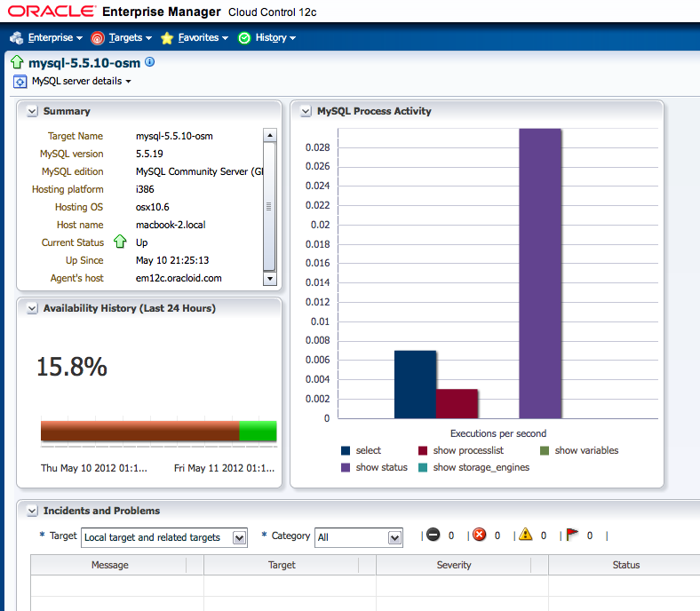Click the info icon beside mysql-5.5.10-osm
Screen dimensions: 700x611
(149, 62)
